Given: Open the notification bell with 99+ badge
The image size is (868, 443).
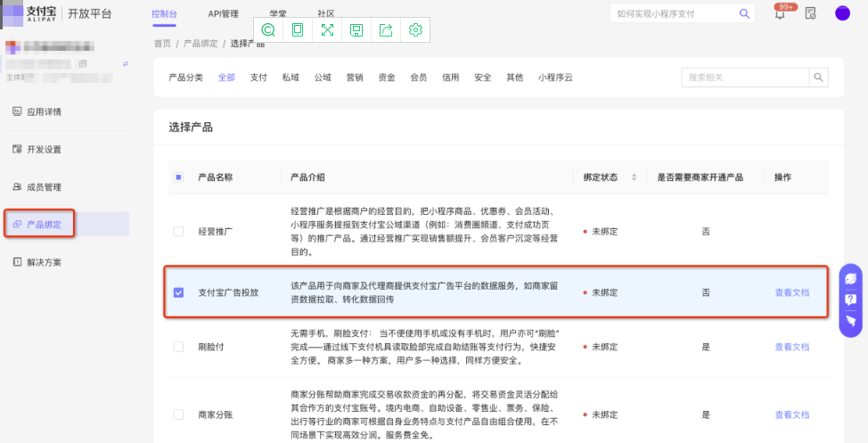Looking at the screenshot, I should [780, 14].
